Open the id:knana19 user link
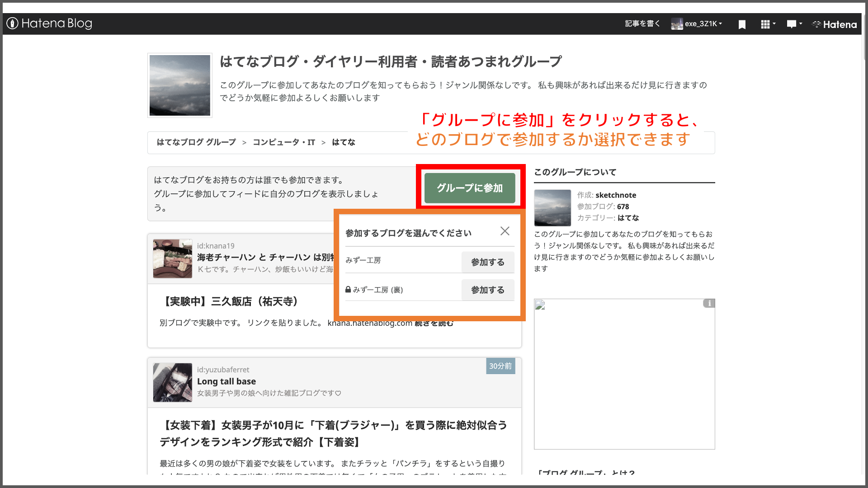 click(x=216, y=246)
